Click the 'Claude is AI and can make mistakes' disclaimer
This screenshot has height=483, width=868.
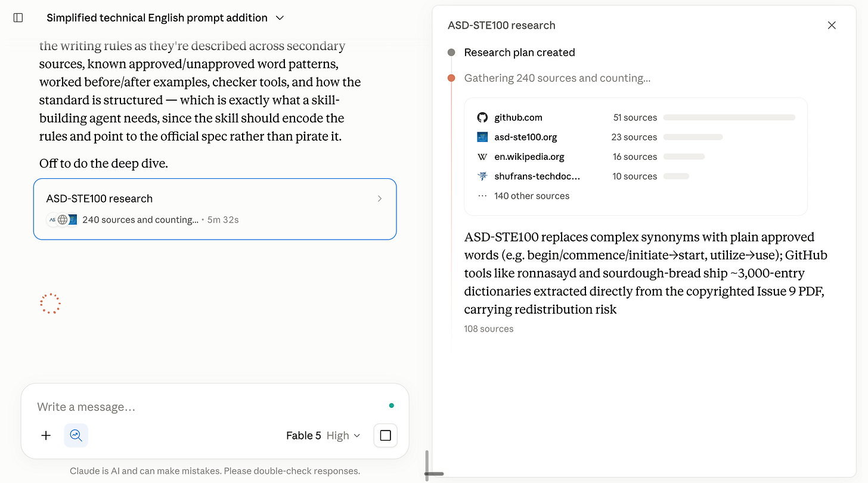point(215,471)
